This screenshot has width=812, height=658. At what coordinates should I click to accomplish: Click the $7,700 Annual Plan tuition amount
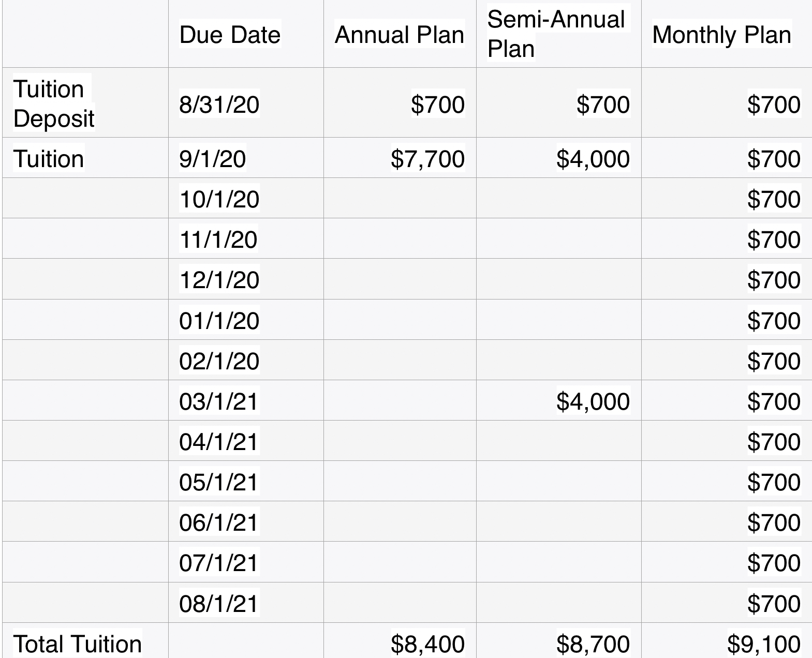(427, 158)
